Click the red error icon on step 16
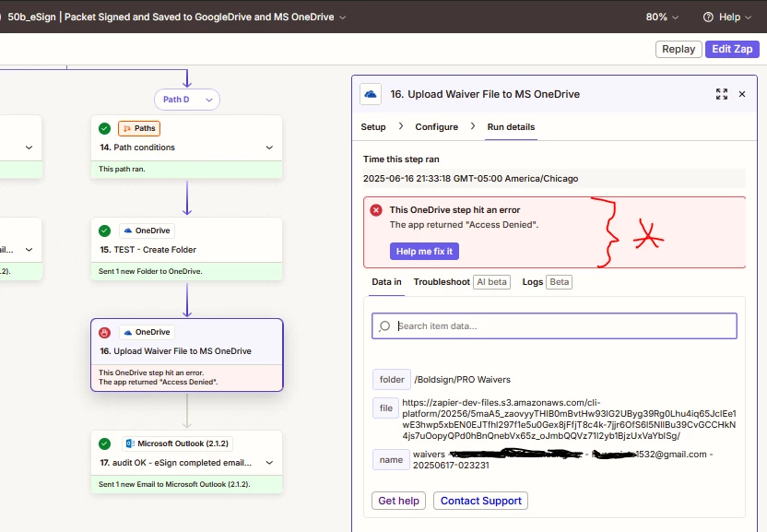Viewport: 767px width, 532px height. (105, 332)
